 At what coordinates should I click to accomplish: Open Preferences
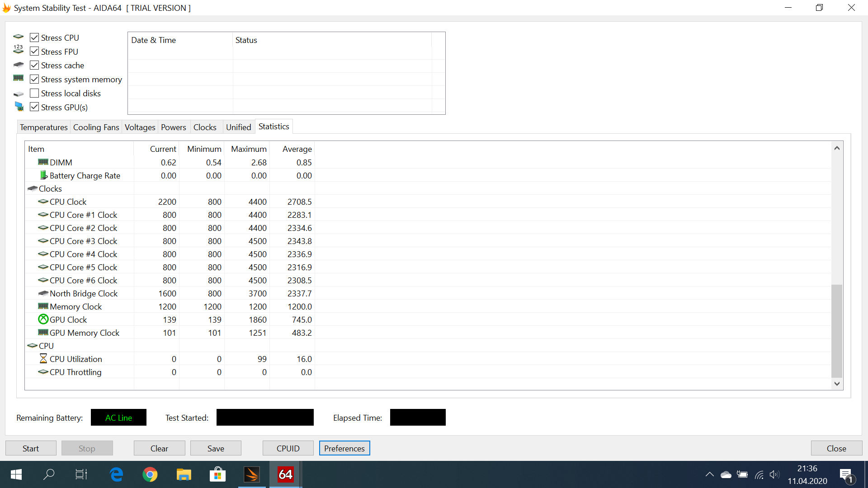point(344,448)
